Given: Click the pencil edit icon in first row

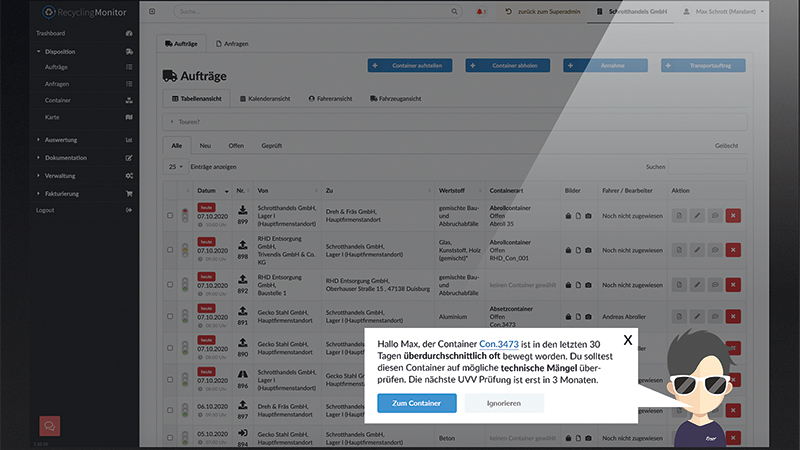Looking at the screenshot, I should tap(698, 215).
